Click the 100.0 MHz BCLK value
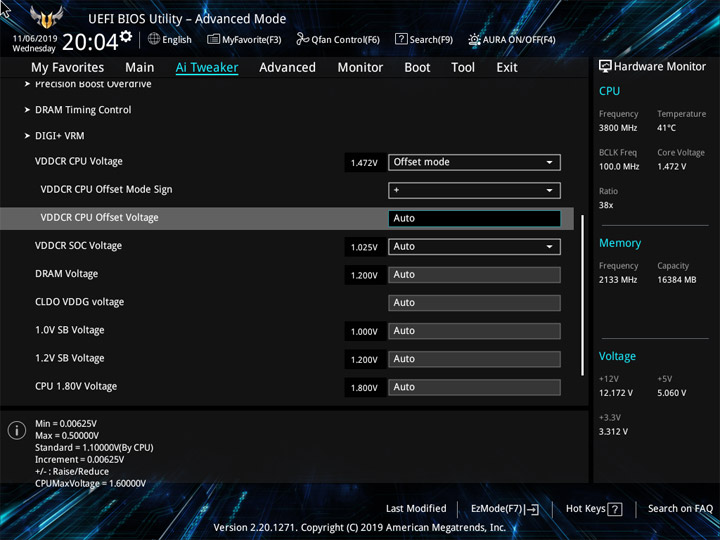Image resolution: width=720 pixels, height=540 pixels. point(619,167)
